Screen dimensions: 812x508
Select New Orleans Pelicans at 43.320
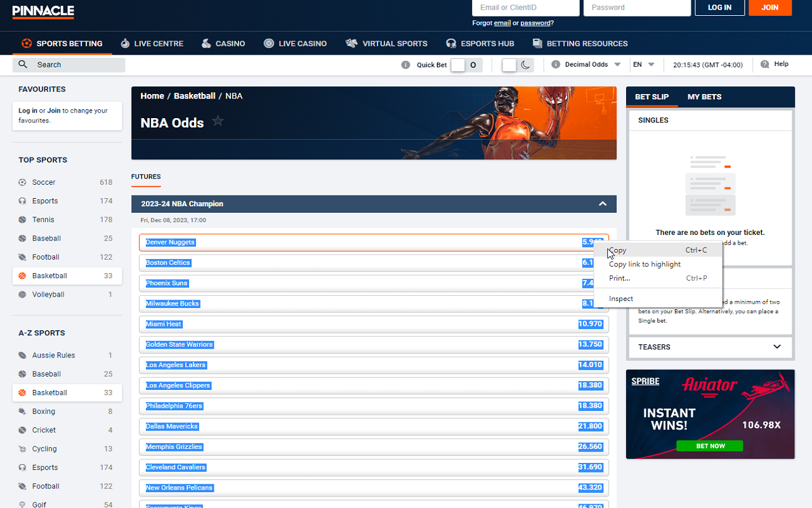pyautogui.click(x=374, y=488)
